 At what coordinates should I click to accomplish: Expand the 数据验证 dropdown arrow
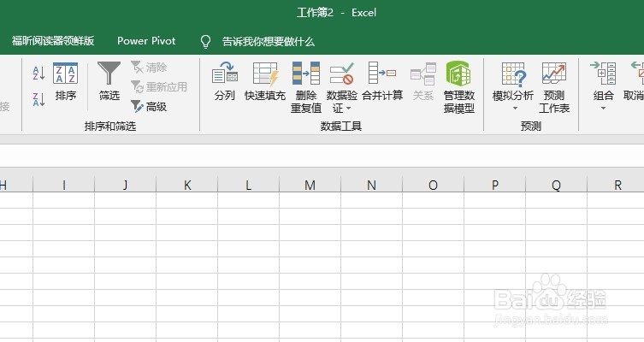pyautogui.click(x=349, y=109)
